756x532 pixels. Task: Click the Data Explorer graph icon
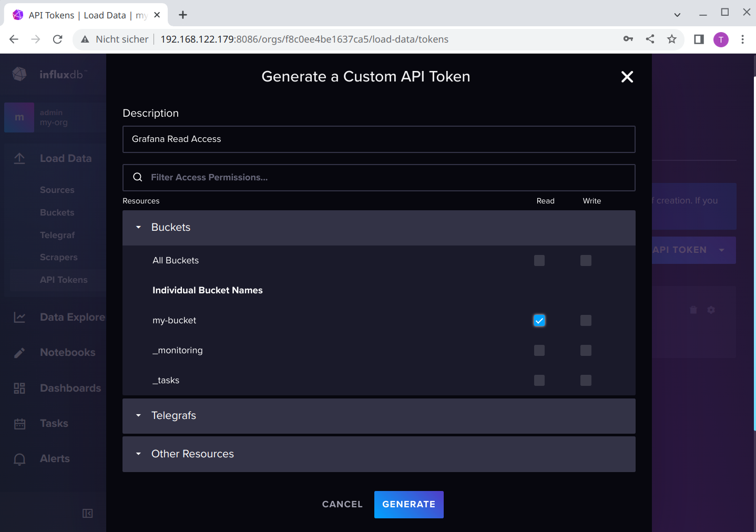[19, 318]
